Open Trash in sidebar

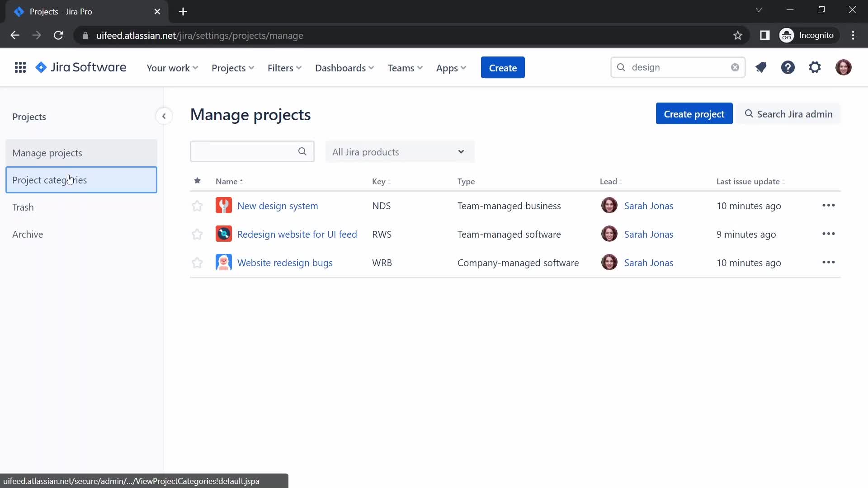tap(81, 207)
